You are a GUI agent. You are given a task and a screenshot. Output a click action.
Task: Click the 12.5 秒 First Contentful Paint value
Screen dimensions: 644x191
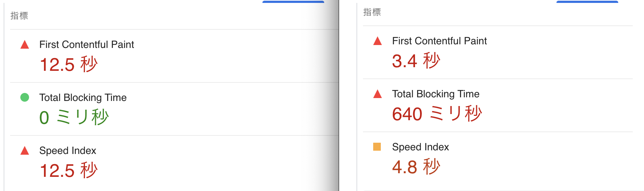(69, 65)
